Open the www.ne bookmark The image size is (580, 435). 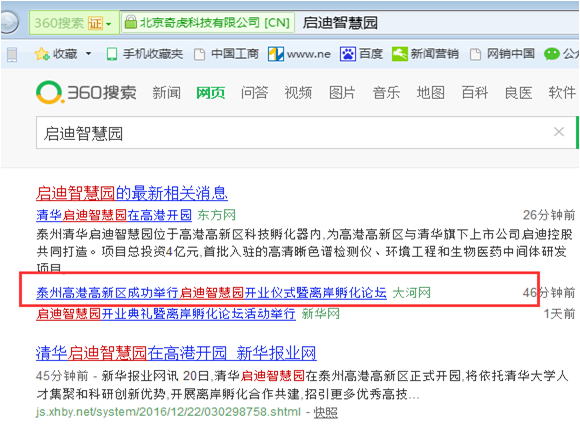pos(299,54)
